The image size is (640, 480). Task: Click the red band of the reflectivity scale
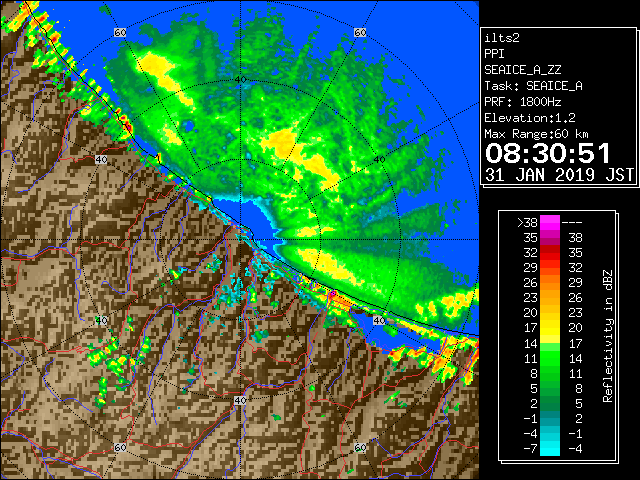coord(550,253)
